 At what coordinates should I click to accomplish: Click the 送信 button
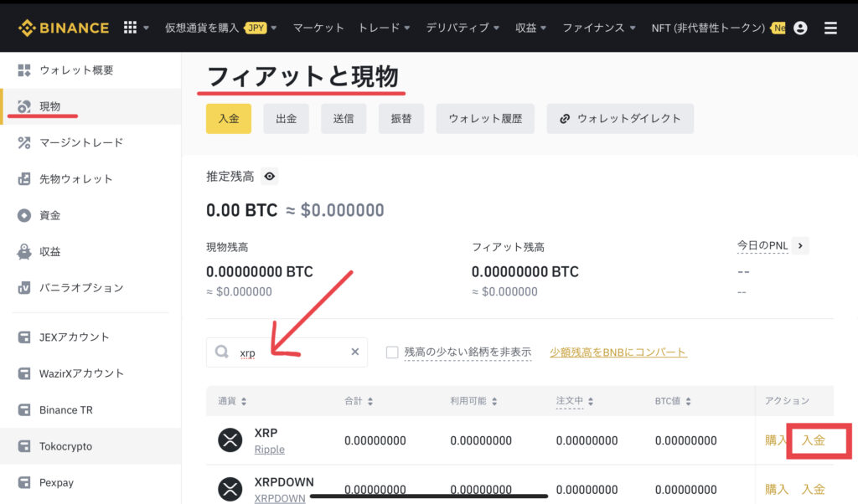[x=344, y=119]
